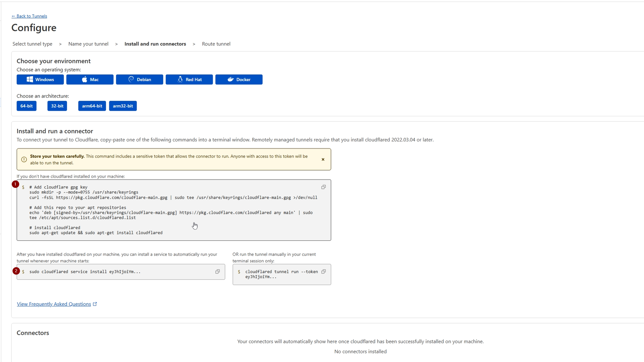Select the 64-bit architecture
The height and width of the screenshot is (362, 644).
pos(26,106)
